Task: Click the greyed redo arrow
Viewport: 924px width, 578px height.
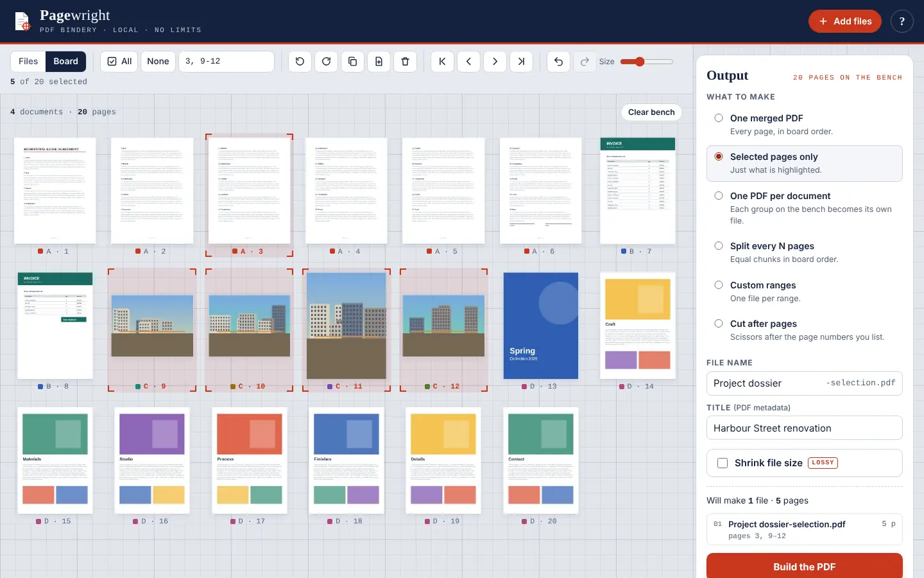Action: pos(585,62)
